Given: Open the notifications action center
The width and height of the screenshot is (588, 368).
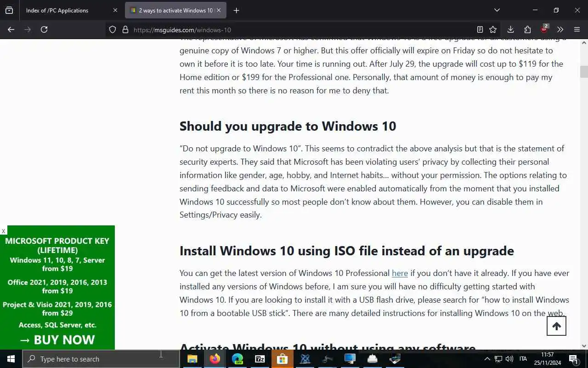Looking at the screenshot, I should click(574, 359).
